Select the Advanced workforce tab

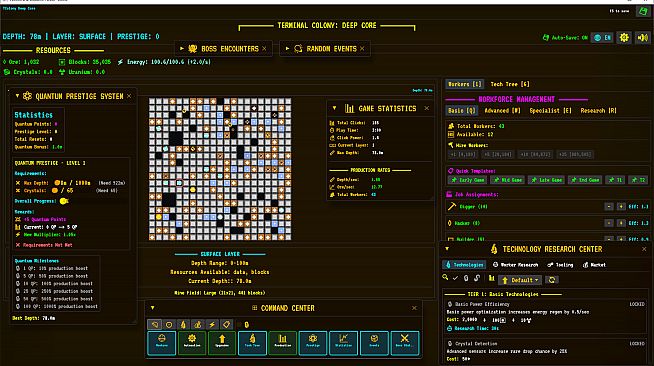pyautogui.click(x=502, y=110)
